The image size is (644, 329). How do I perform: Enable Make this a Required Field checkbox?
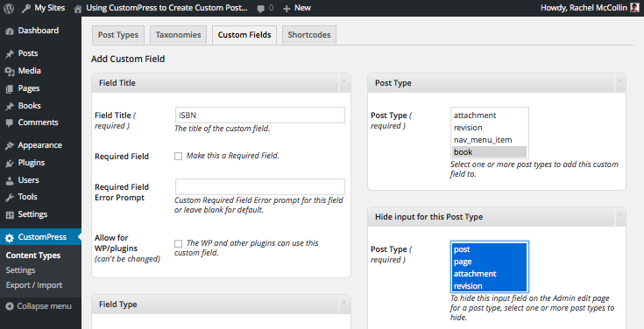[x=178, y=157]
